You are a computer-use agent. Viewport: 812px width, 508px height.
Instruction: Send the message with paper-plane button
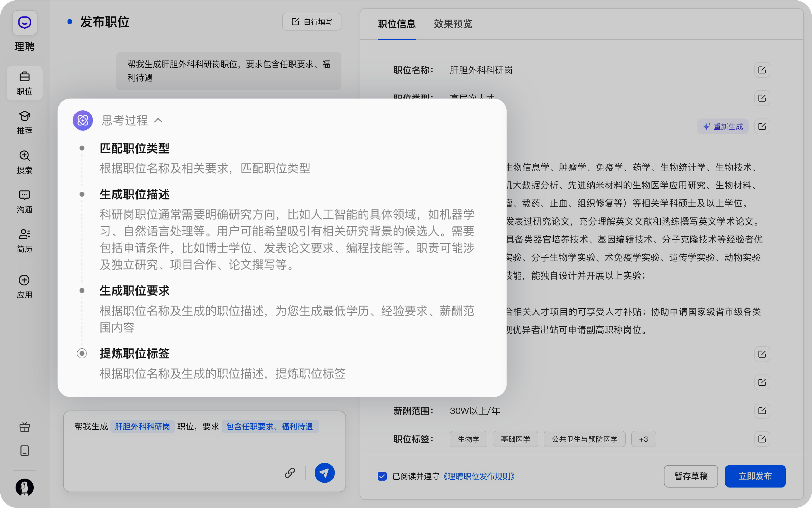click(x=324, y=473)
